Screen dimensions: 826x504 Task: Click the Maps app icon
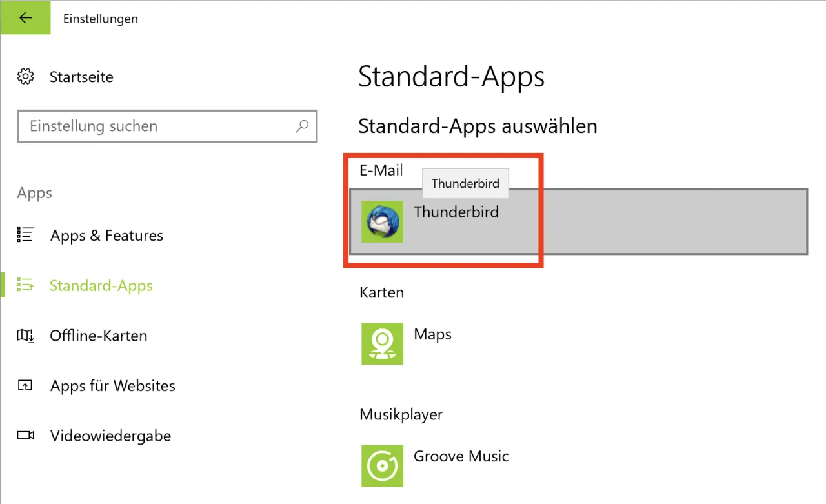[382, 343]
